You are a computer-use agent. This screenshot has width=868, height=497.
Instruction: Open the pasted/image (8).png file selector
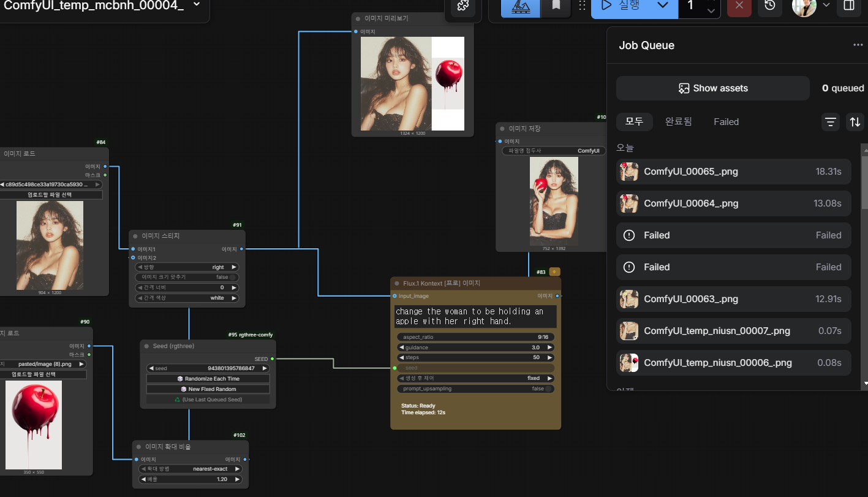pyautogui.click(x=43, y=364)
